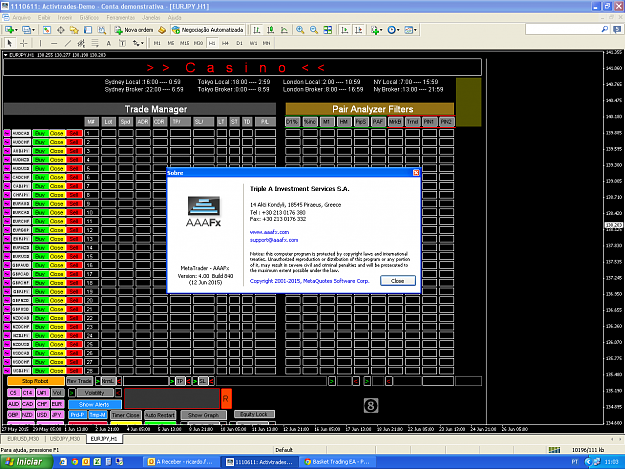Click the orange R button
625x469 pixels.
point(226,398)
